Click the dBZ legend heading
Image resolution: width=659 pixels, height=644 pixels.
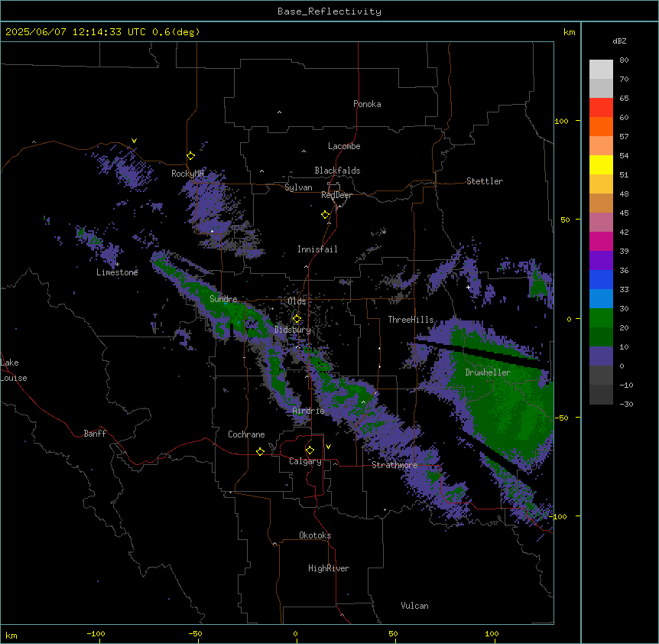pos(619,41)
